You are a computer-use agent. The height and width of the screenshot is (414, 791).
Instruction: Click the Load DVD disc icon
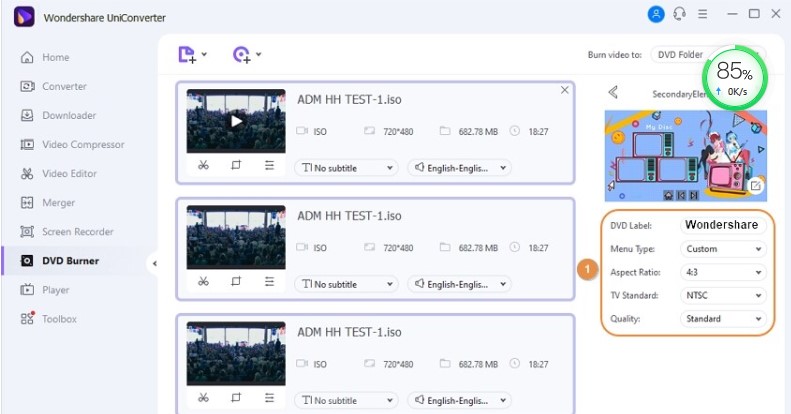[242, 54]
